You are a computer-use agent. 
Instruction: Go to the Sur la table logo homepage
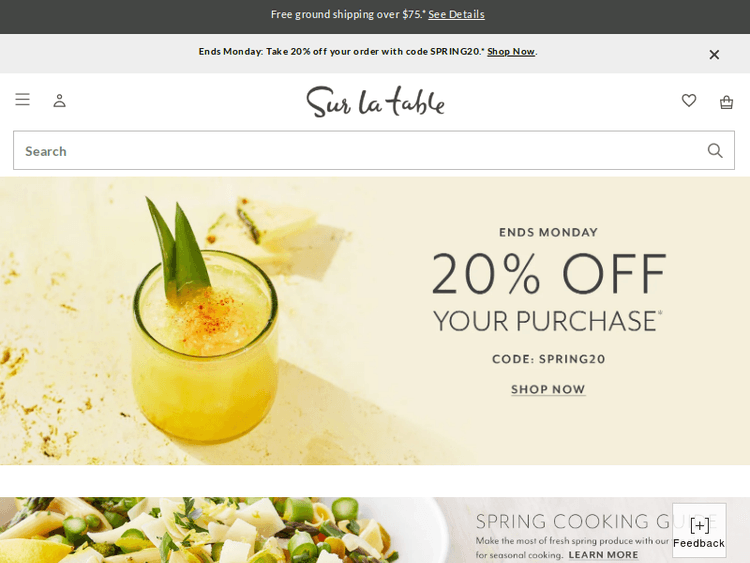tap(375, 101)
